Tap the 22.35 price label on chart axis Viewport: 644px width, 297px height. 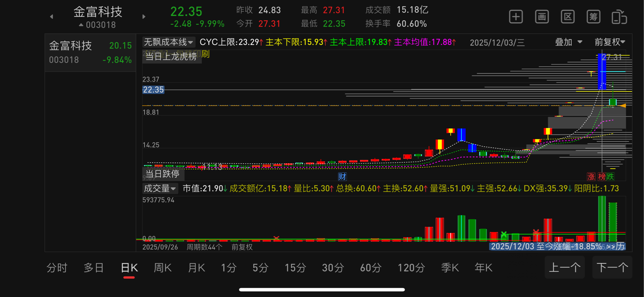[154, 90]
